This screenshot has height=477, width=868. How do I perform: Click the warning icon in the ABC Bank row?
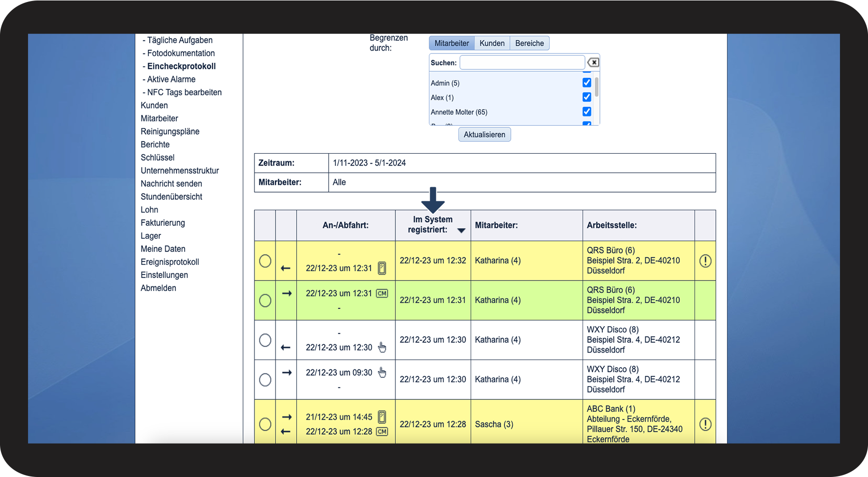pos(705,424)
